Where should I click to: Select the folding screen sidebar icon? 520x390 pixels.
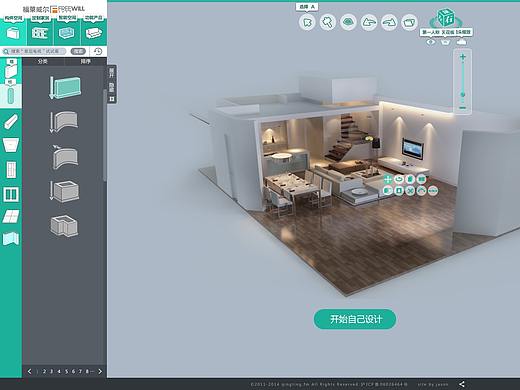coord(11,239)
